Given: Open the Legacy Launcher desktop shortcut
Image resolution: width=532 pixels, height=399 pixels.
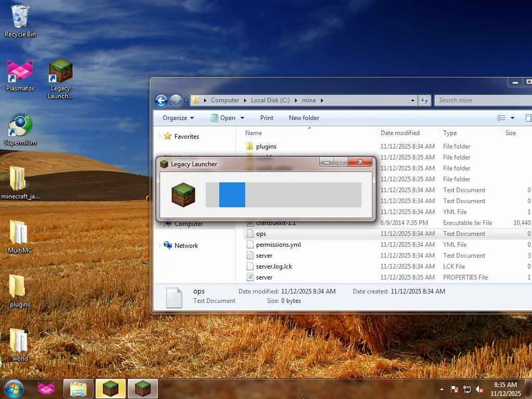Looking at the screenshot, I should pos(60,79).
